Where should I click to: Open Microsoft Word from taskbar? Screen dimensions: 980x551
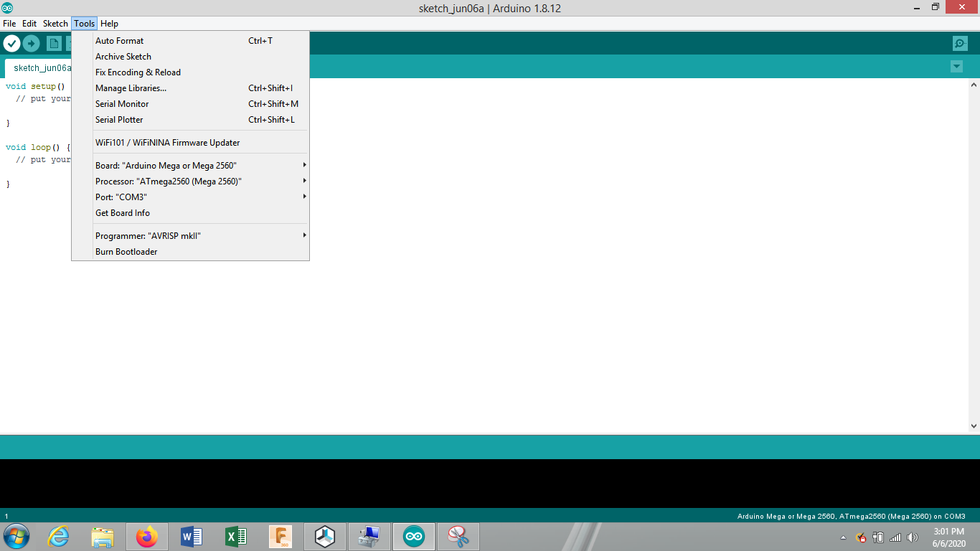192,537
